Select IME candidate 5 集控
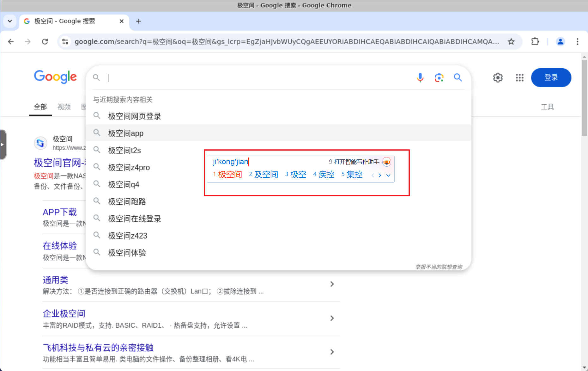The width and height of the screenshot is (588, 371). [x=352, y=175]
